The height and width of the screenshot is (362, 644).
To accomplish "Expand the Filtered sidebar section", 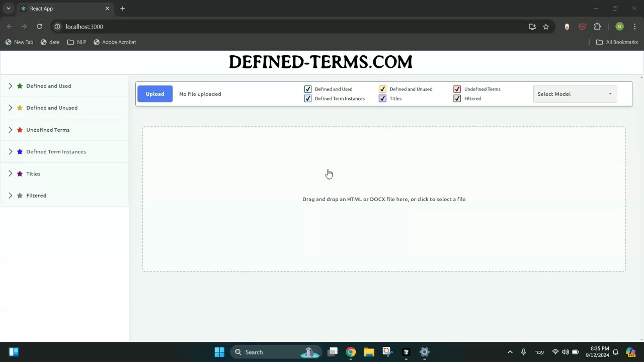I will (10, 196).
